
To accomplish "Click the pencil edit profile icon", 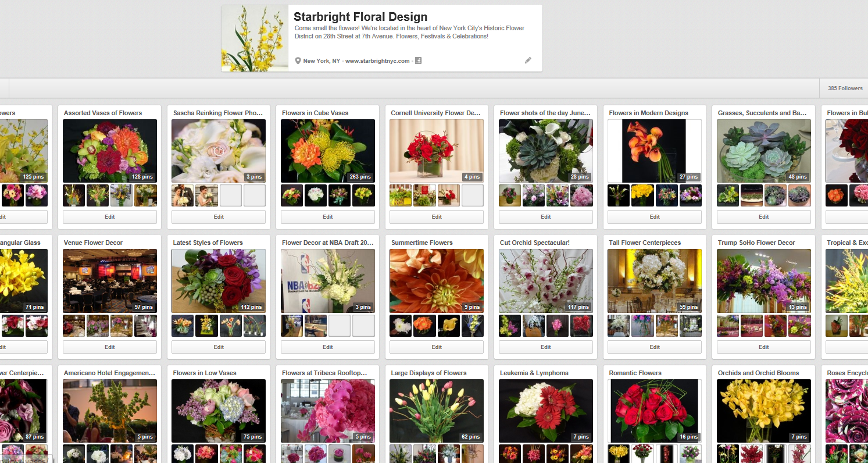I will tap(528, 60).
